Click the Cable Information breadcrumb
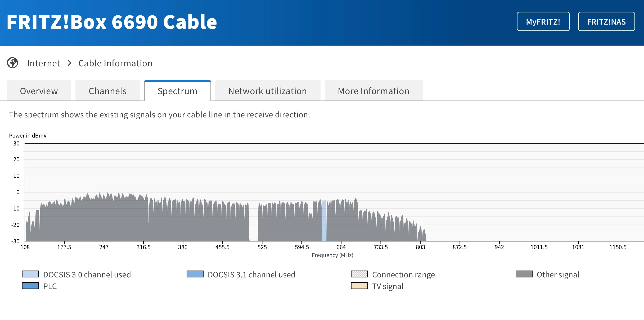This screenshot has width=644, height=320. [x=115, y=63]
